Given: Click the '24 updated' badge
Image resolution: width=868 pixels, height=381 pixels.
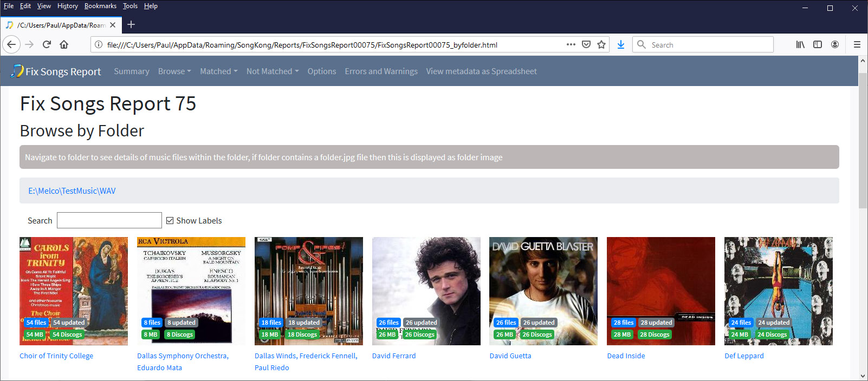Looking at the screenshot, I should point(774,323).
